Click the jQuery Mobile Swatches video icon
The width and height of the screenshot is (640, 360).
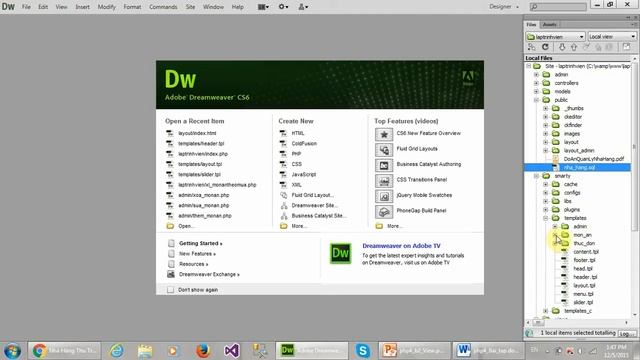(384, 196)
